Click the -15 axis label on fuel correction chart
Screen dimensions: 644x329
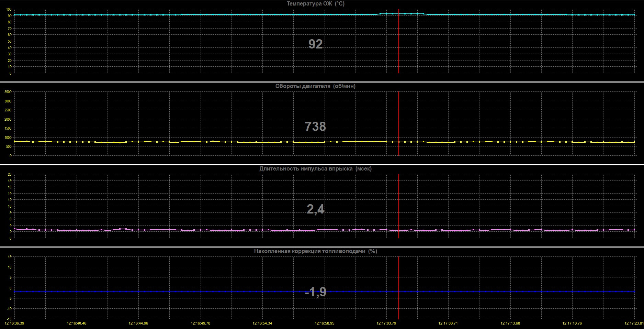[9, 319]
